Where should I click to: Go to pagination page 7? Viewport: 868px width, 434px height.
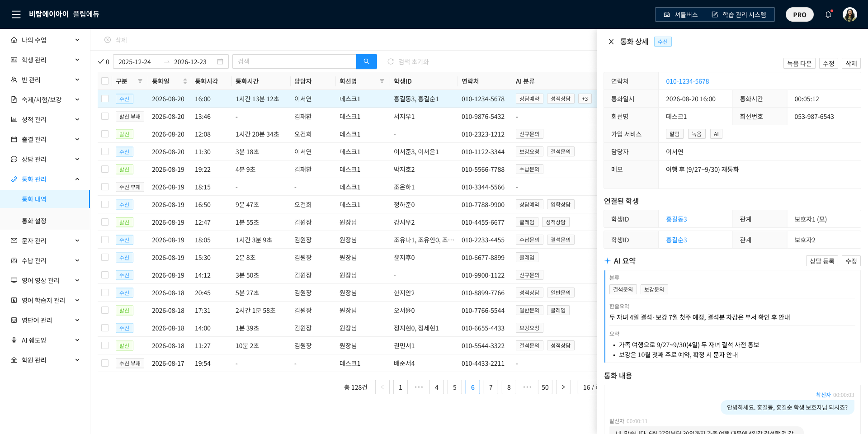491,387
